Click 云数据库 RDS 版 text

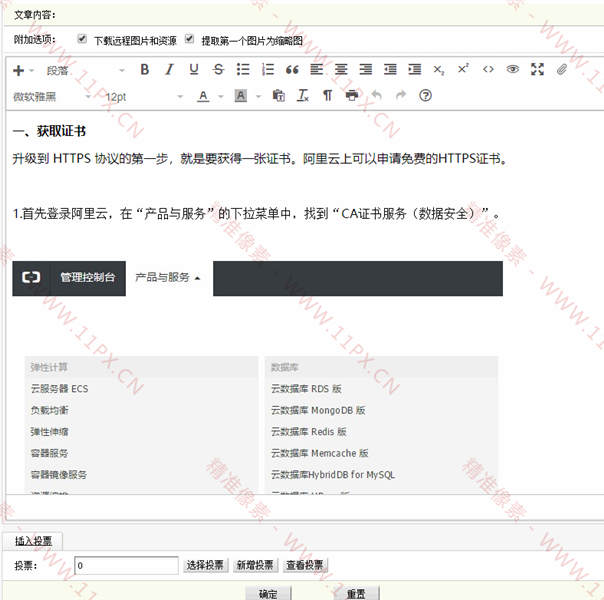[306, 389]
